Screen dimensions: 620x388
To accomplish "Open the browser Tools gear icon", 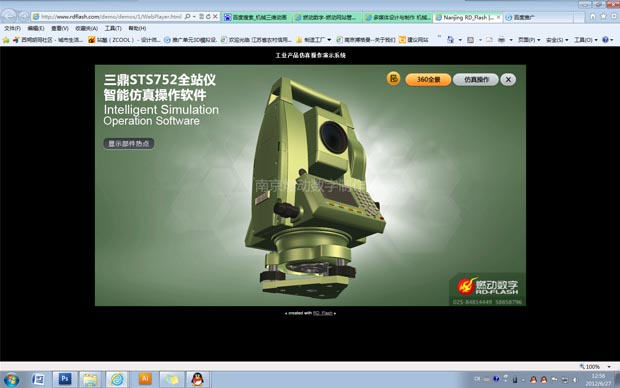I will pyautogui.click(x=614, y=16).
